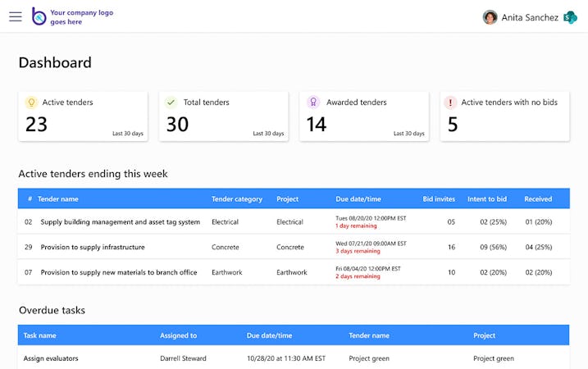Open the Provision to supply infrastructure tender
This screenshot has height=369, width=588.
point(93,247)
